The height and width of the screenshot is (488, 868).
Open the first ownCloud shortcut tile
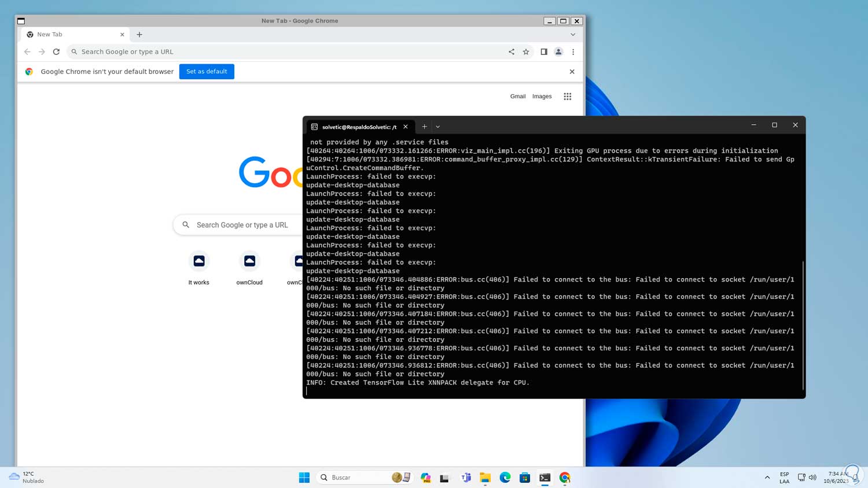(x=249, y=269)
